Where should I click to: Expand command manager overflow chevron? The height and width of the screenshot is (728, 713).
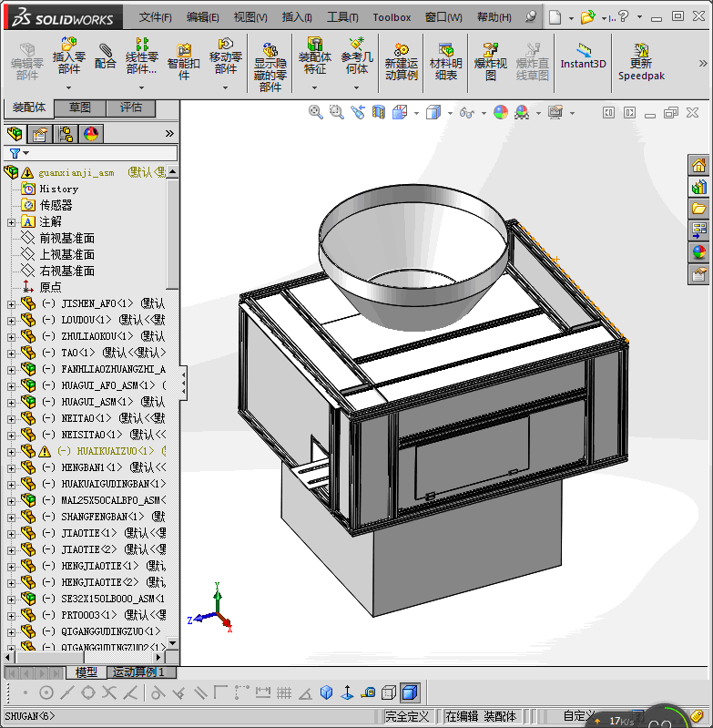tap(703, 64)
